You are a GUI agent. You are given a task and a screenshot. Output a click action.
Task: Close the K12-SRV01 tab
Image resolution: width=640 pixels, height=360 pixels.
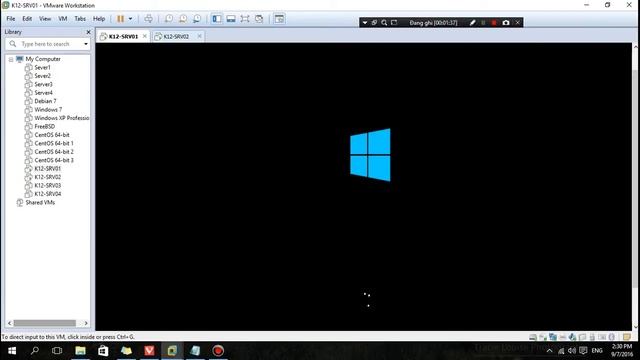pos(144,36)
